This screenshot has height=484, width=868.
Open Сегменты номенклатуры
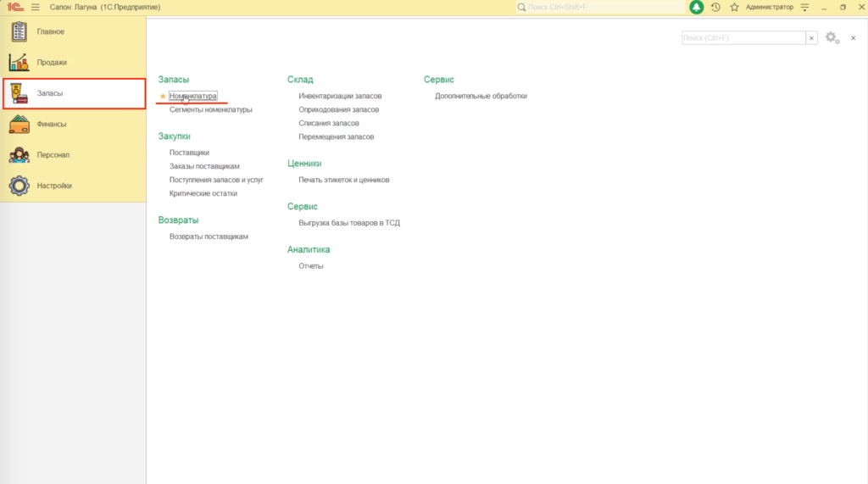(x=210, y=109)
